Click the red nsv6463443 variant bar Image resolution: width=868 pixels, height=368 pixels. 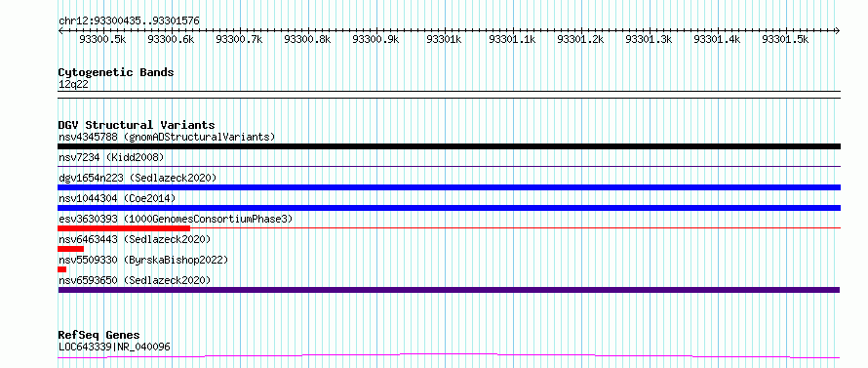(71, 249)
